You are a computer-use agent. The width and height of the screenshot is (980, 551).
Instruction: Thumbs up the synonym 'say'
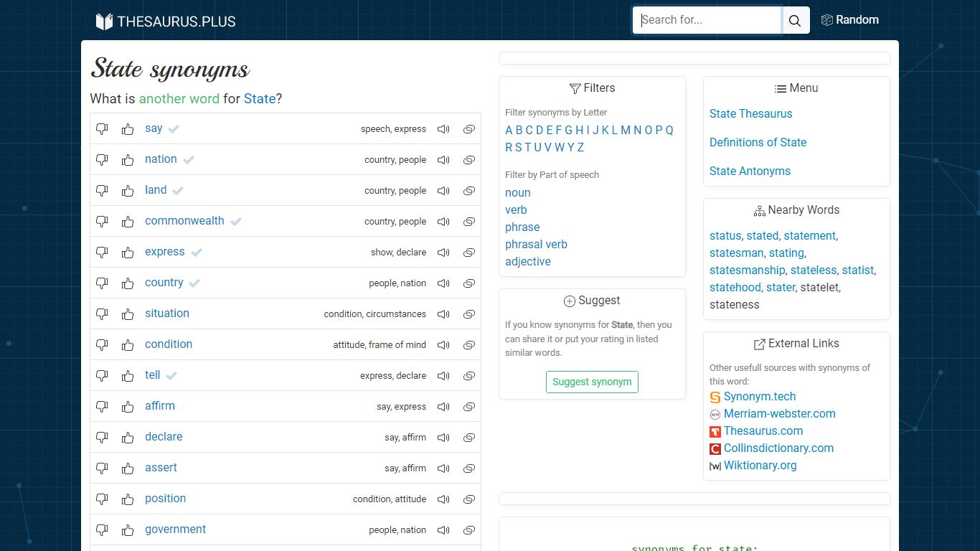[128, 129]
